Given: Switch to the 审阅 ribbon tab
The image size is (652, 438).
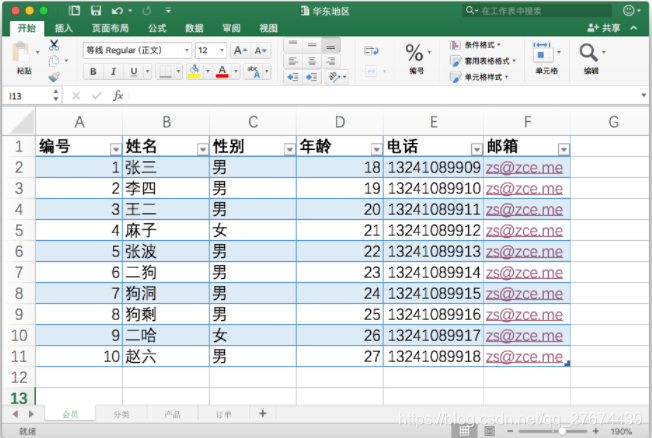Looking at the screenshot, I should (x=231, y=28).
